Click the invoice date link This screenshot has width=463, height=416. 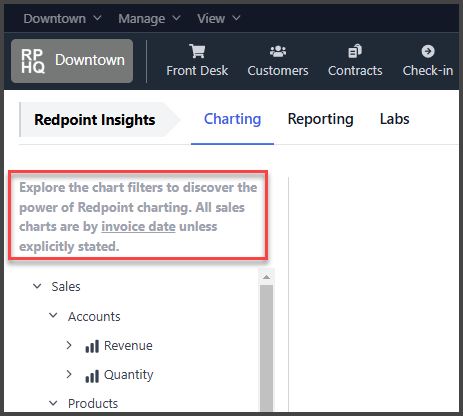[138, 227]
